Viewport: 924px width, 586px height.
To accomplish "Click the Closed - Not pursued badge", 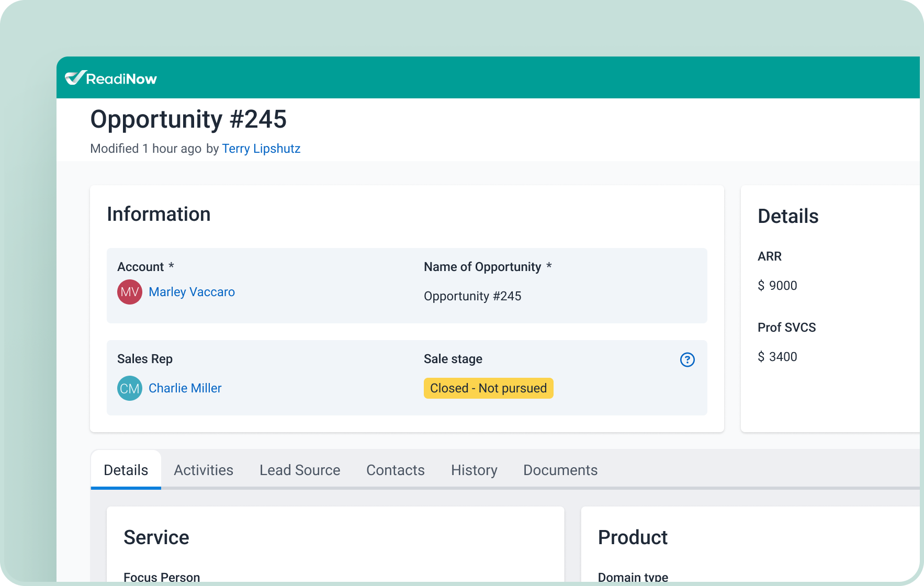I will 488,388.
